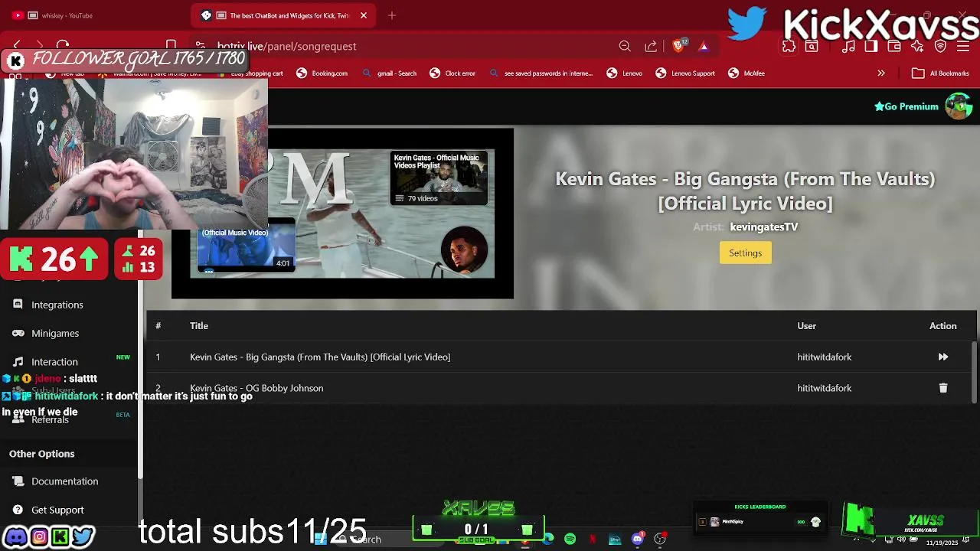Click the main video player area
This screenshot has height=551, width=980.
pyautogui.click(x=342, y=214)
